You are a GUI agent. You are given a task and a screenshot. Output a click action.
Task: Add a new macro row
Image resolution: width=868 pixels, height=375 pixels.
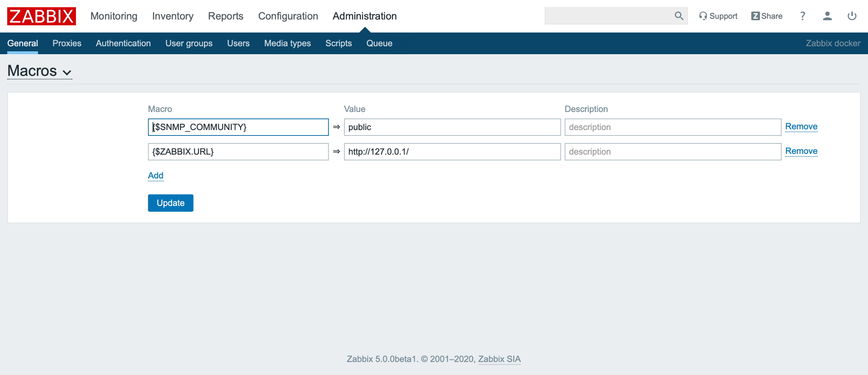[x=156, y=176]
